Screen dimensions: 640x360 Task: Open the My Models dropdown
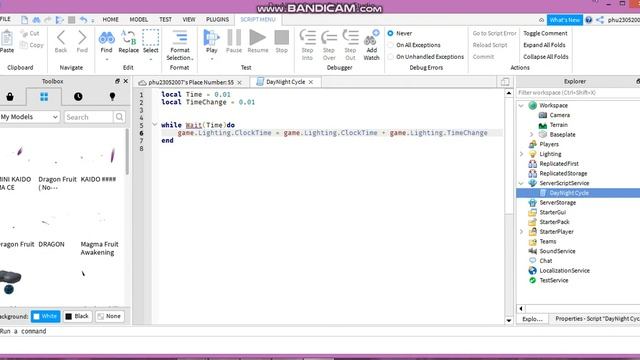pos(29,117)
